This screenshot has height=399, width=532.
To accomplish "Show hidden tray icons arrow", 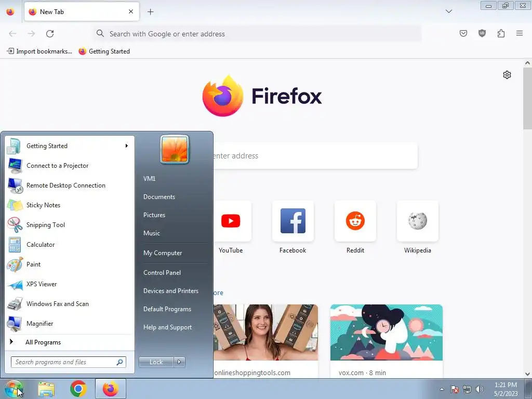I will pos(442,389).
